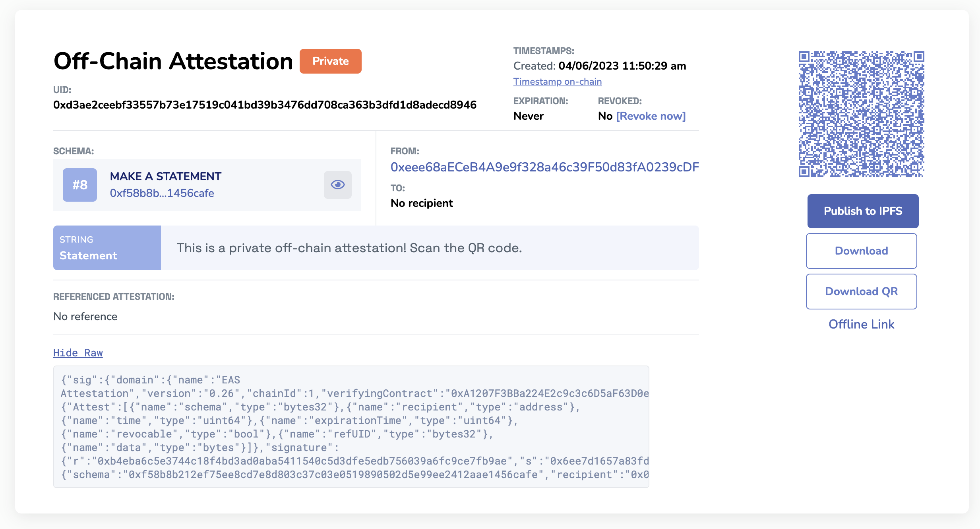Open schema link 0xf58b8b...1456cafe
Viewport: 980px width, 529px height.
click(162, 193)
